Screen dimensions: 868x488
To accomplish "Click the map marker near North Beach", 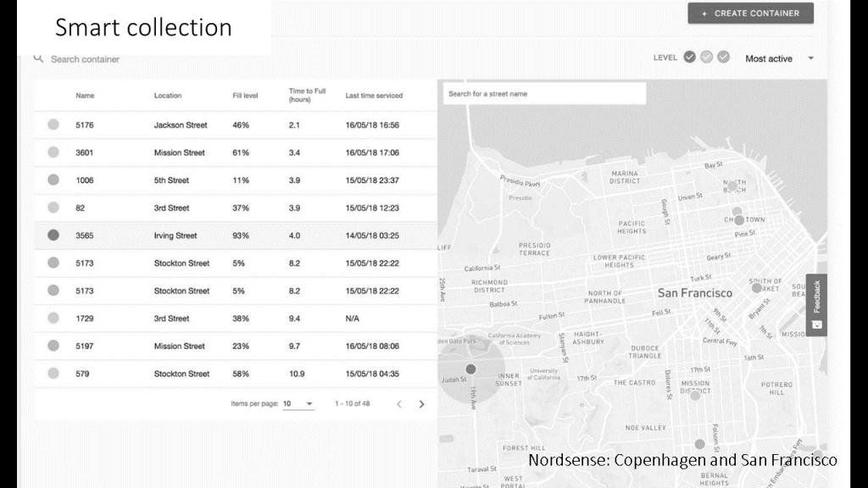I will pos(732,186).
